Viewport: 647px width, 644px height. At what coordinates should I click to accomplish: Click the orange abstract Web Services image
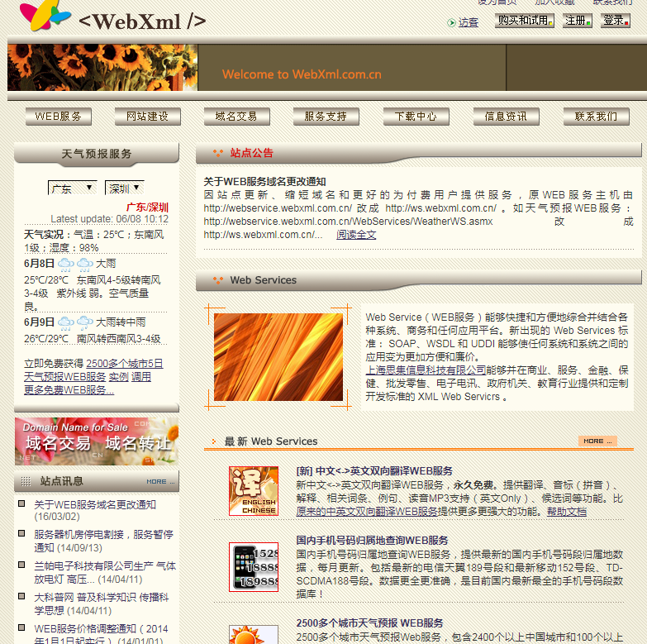(x=278, y=357)
